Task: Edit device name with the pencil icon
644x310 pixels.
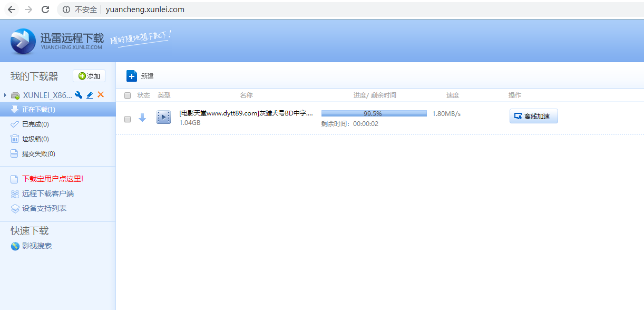Action: pyautogui.click(x=89, y=95)
